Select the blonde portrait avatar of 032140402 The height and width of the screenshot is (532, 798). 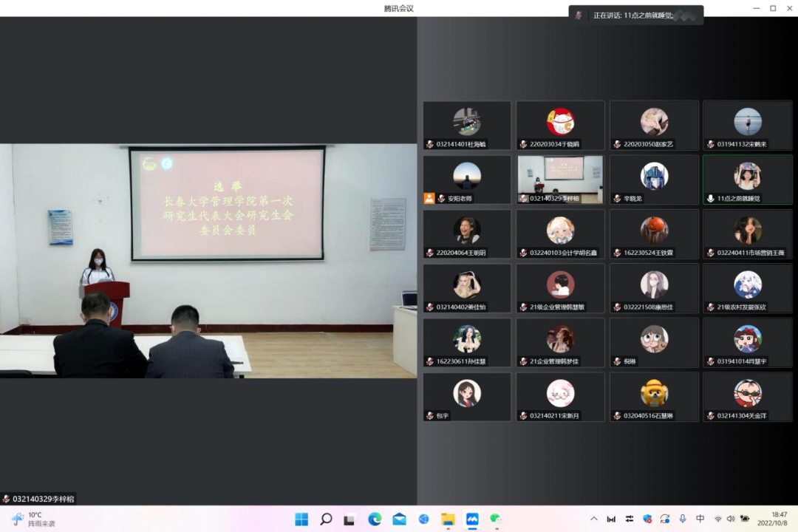tap(467, 284)
